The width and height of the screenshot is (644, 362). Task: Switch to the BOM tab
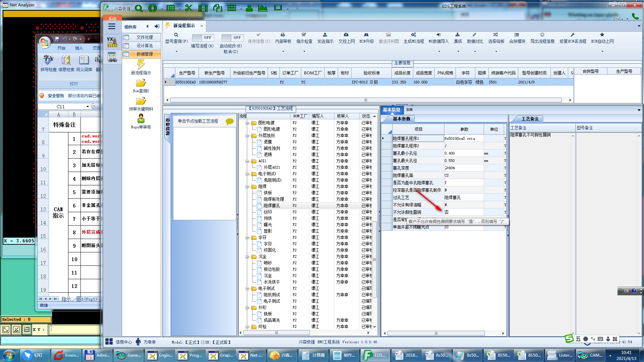click(x=409, y=110)
